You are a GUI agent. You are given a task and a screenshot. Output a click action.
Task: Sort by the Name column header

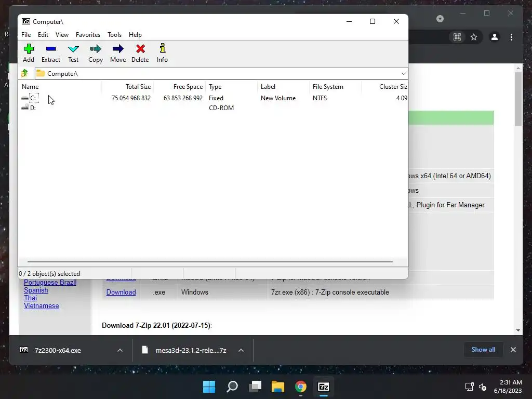click(60, 87)
